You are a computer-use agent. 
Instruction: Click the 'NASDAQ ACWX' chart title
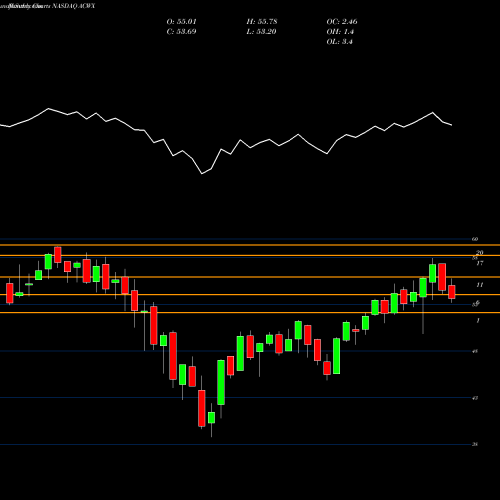pos(74,6)
